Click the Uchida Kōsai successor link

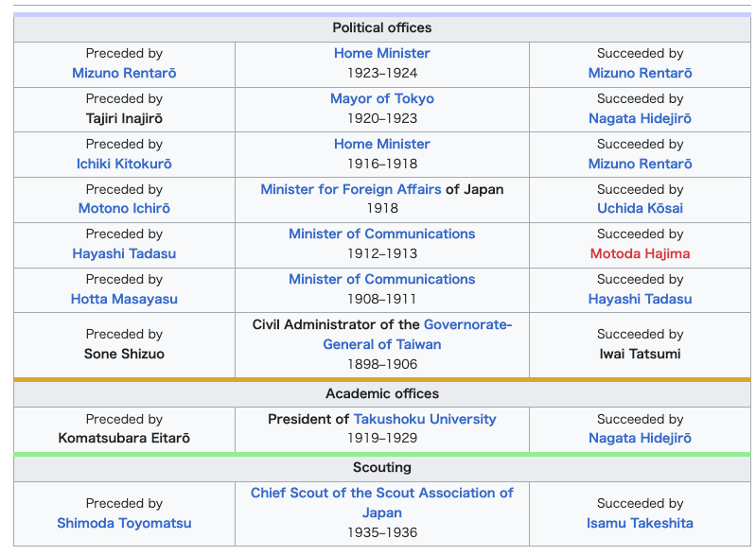[640, 208]
